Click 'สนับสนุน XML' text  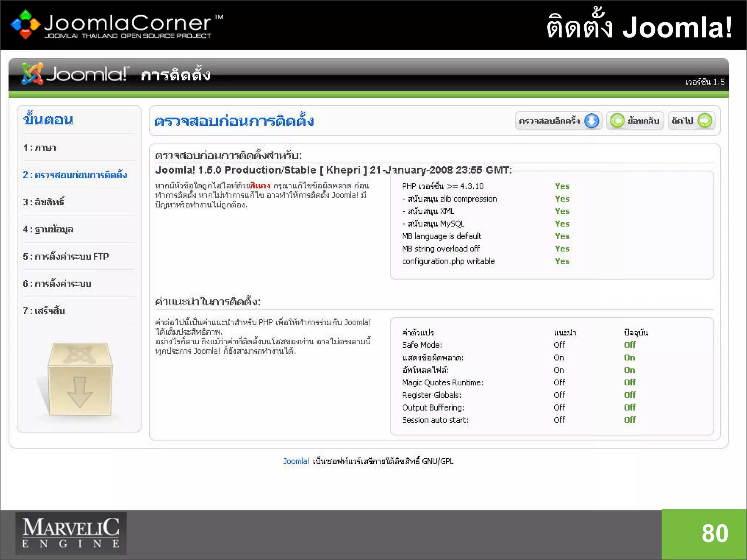[431, 211]
